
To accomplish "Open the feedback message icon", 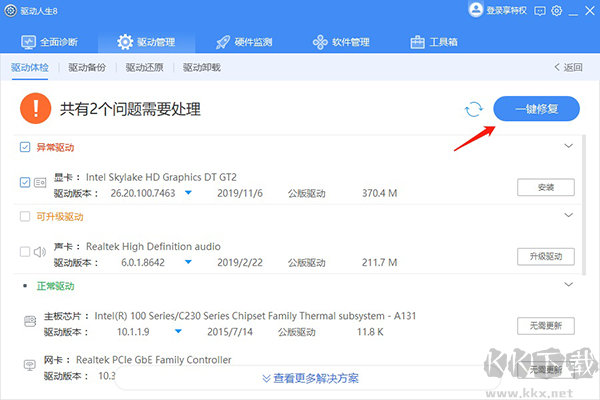I will (540, 11).
